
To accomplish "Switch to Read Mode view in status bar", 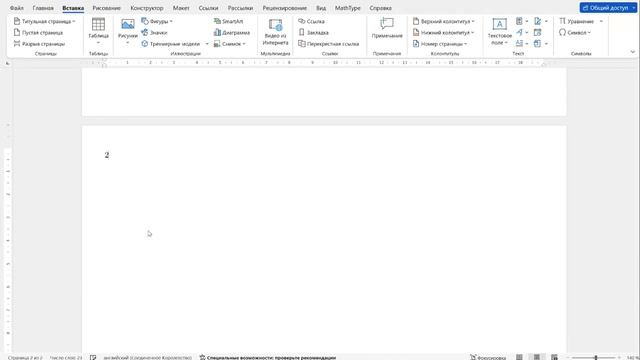I will tap(519, 357).
